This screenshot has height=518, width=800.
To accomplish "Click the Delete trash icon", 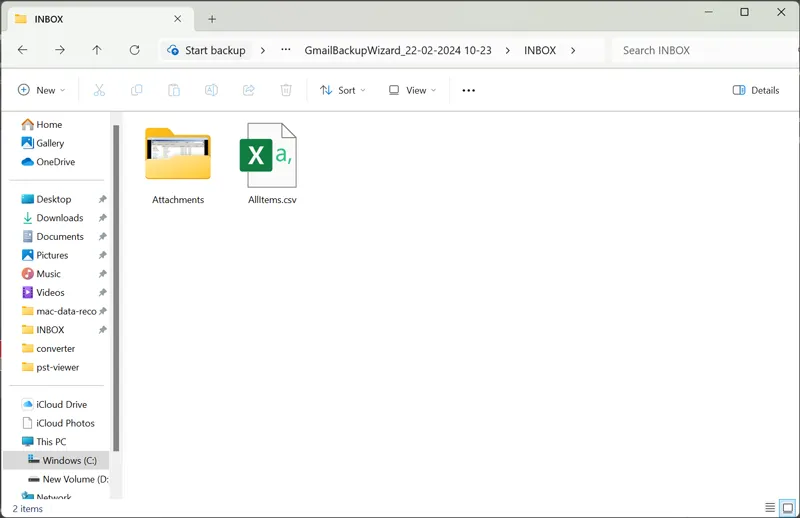I will point(286,90).
